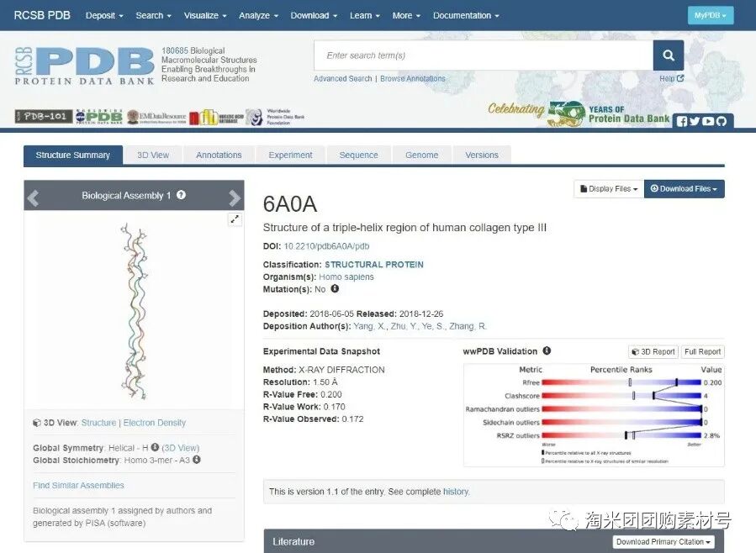The height and width of the screenshot is (553, 756).
Task: Click help icon beside Biological Assembly 1
Action: click(182, 195)
